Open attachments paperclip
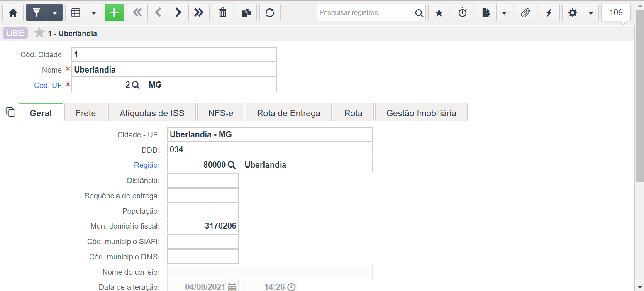The height and width of the screenshot is (291, 644). click(x=525, y=13)
